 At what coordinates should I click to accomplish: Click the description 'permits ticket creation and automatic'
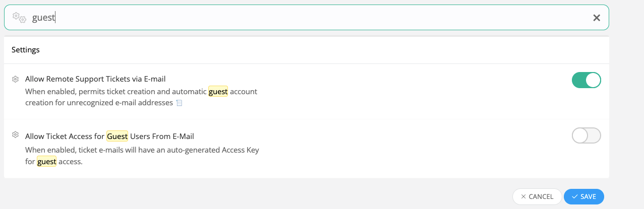click(141, 92)
